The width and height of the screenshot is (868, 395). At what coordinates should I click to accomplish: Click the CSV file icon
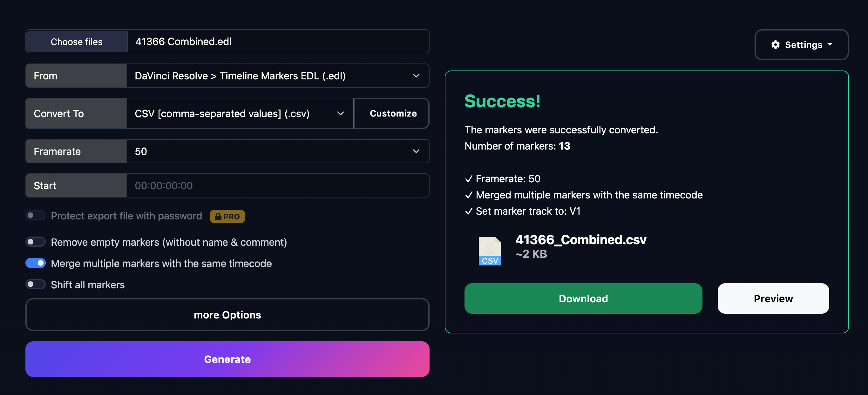pos(490,251)
